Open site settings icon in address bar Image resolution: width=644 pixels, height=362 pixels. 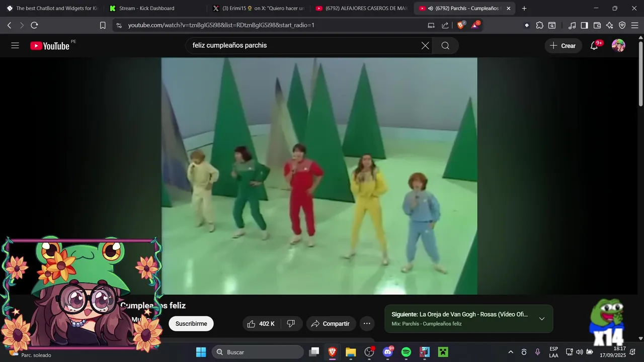(119, 25)
